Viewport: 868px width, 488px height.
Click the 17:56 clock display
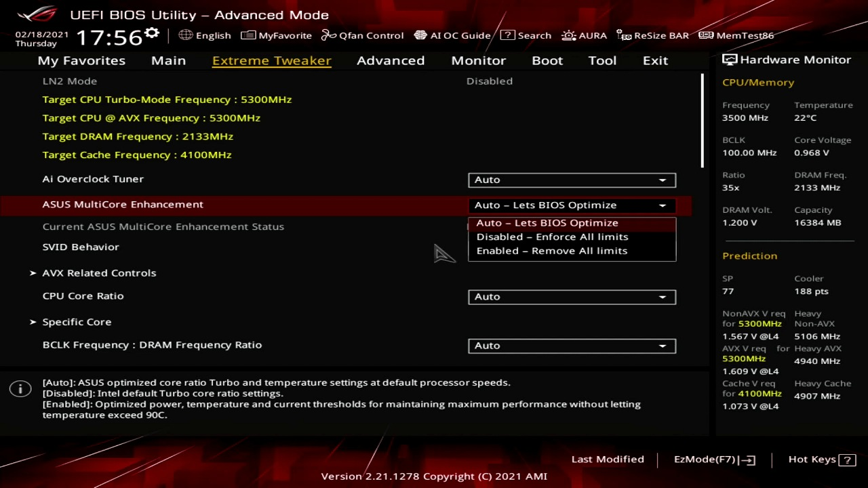109,37
